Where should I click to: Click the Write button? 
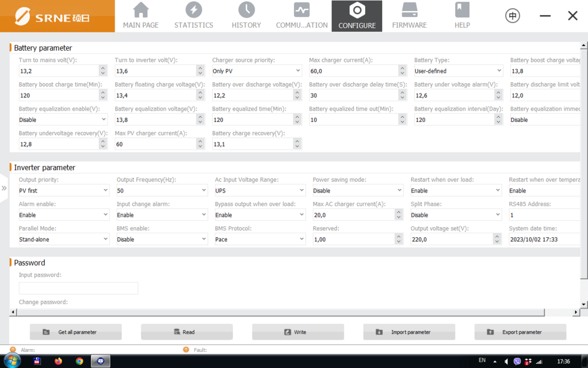298,331
